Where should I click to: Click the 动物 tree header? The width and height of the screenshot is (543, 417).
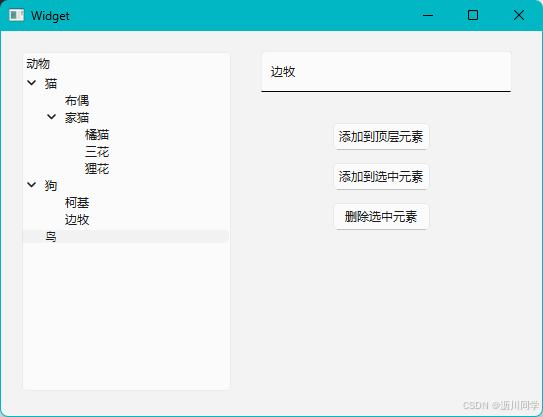[38, 64]
